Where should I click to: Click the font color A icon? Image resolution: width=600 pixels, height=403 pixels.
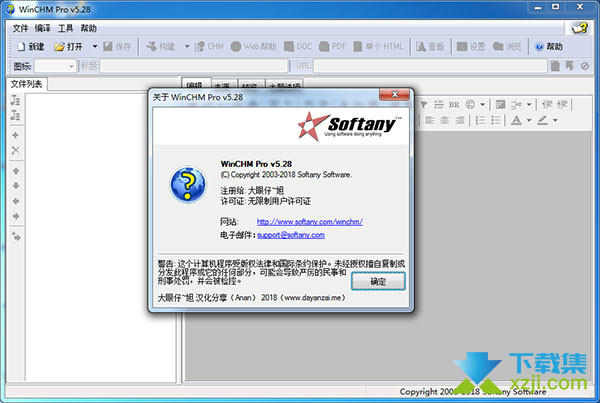pos(516,120)
